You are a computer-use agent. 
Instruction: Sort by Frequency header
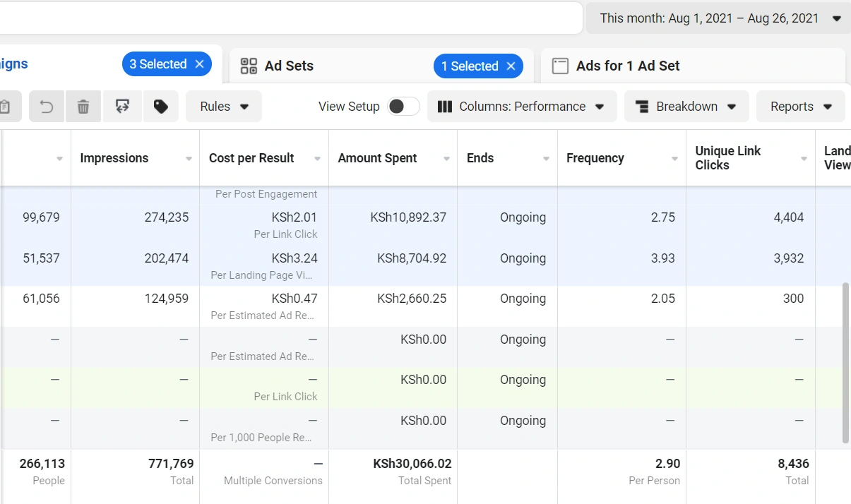point(595,158)
